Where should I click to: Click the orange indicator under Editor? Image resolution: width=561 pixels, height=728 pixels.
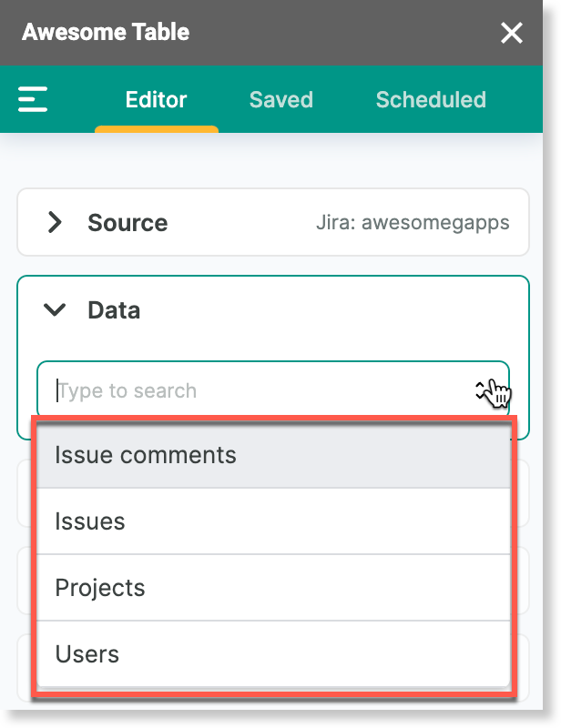[x=157, y=129]
